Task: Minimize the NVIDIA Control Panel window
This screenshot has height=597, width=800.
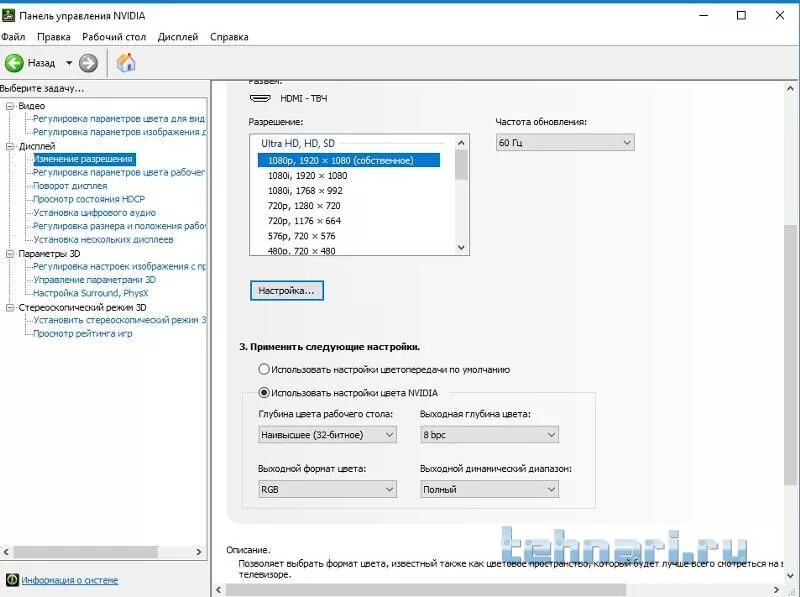Action: 704,15
